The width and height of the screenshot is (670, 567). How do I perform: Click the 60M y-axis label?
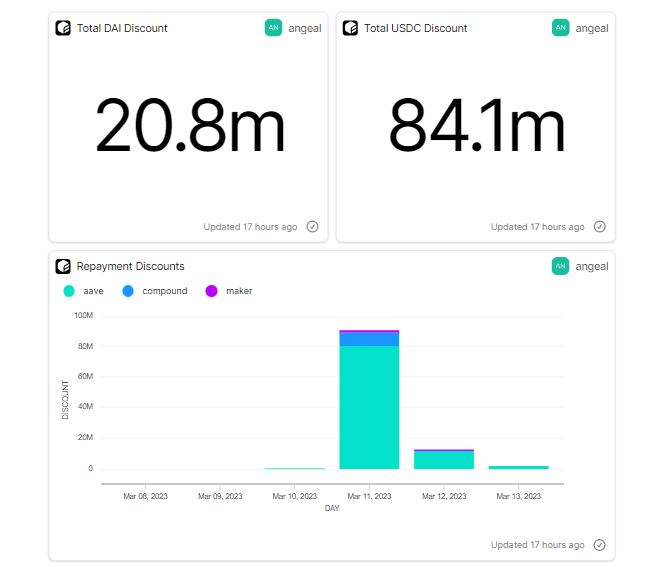85,376
